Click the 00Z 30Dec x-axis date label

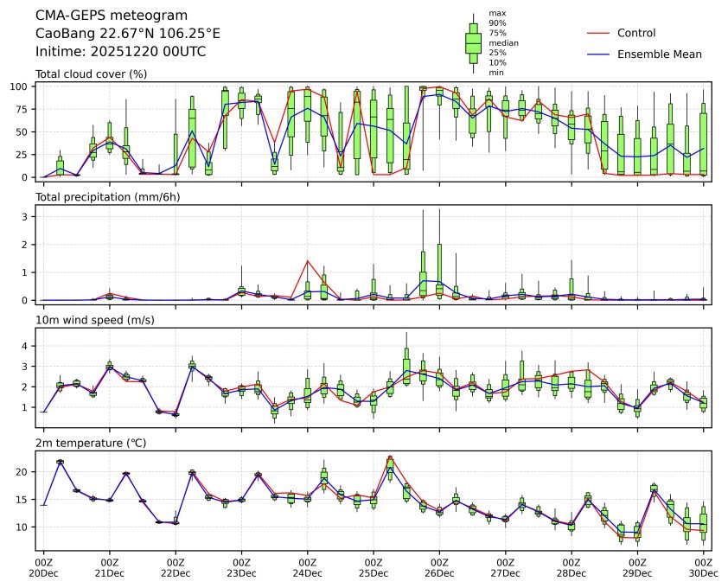(x=702, y=567)
